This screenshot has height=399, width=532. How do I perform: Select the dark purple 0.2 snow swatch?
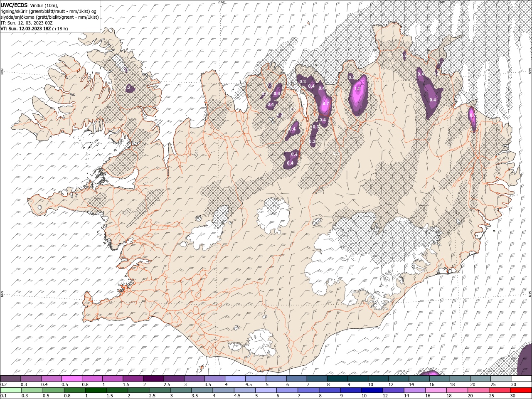(x=11, y=379)
